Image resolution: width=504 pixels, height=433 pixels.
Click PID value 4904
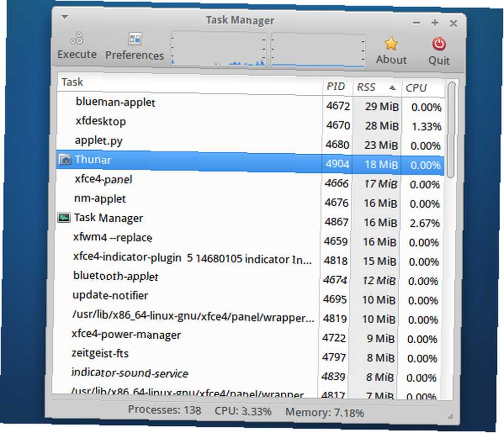337,164
